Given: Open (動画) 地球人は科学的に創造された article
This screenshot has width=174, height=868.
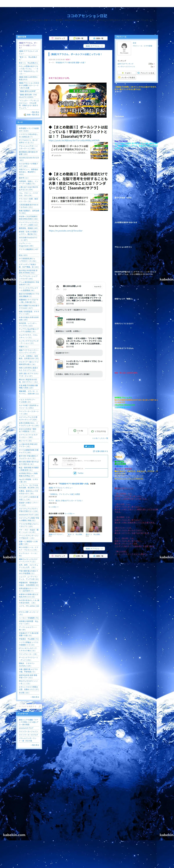Looking at the screenshot, I should (29, 78).
